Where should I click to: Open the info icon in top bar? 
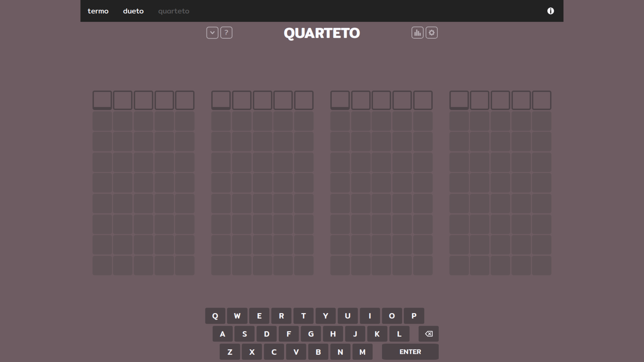551,11
